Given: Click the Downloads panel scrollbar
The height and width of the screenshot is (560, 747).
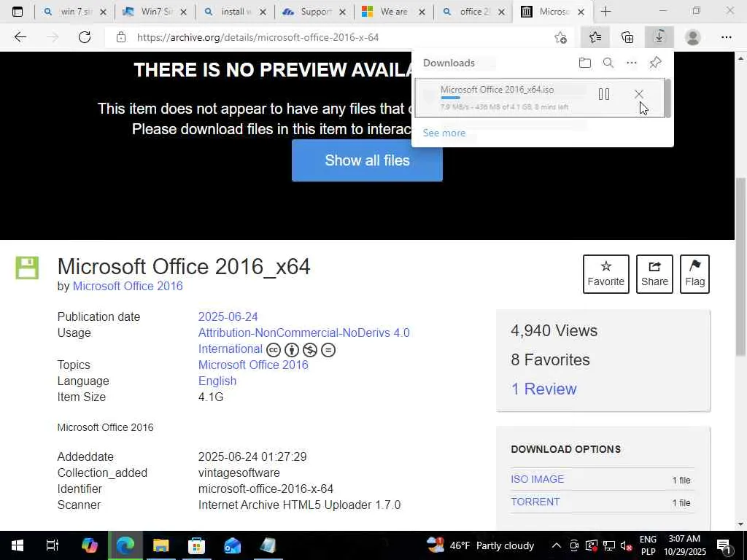Looking at the screenshot, I should 667,98.
